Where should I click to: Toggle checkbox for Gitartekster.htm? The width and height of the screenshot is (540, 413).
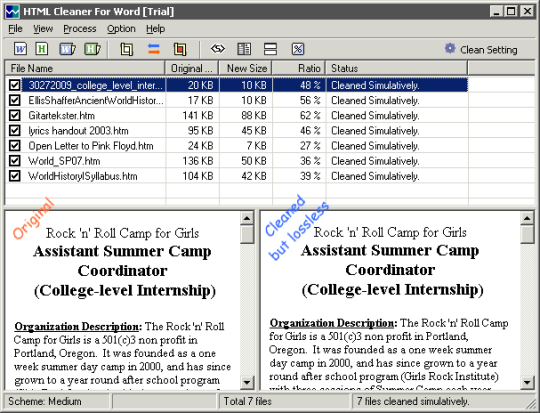coord(14,115)
